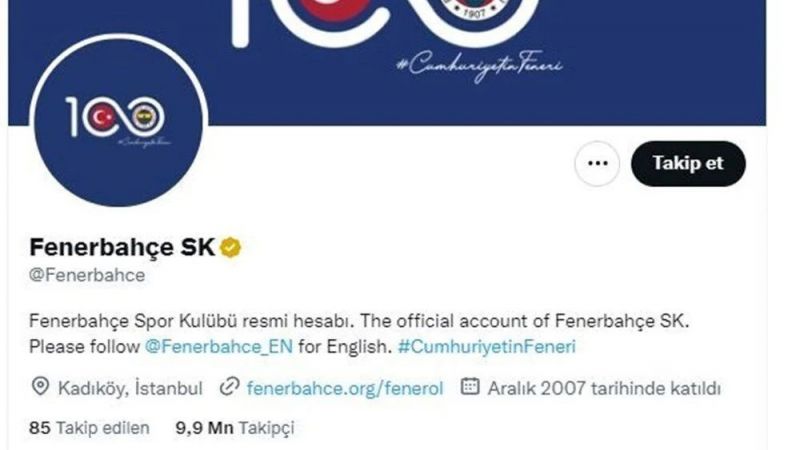The width and height of the screenshot is (800, 450).
Task: Click the #CumhuriyetinFeneri script text in banner
Action: [480, 66]
